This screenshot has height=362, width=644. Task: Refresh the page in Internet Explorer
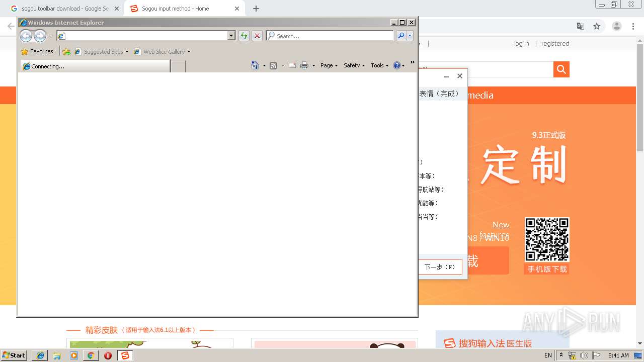point(244,36)
